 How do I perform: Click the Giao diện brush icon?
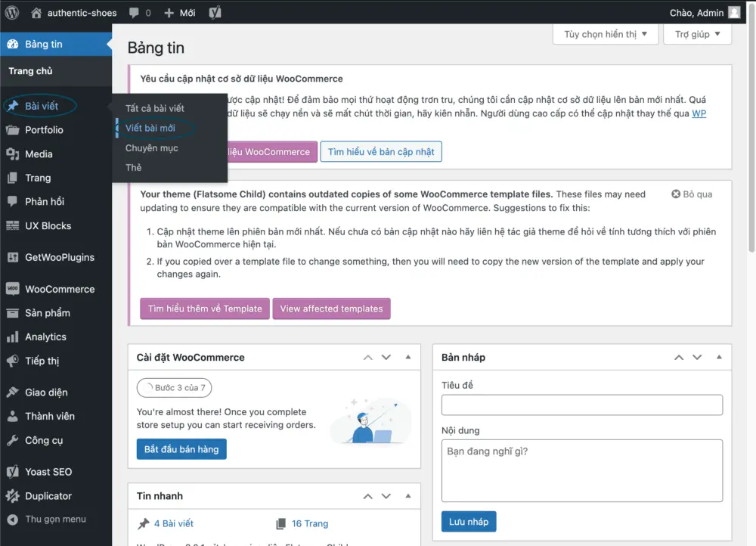tap(13, 392)
